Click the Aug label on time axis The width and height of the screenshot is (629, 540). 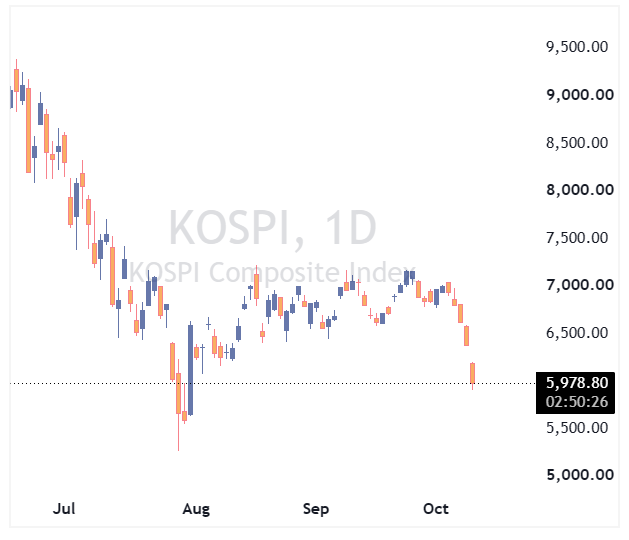[196, 509]
